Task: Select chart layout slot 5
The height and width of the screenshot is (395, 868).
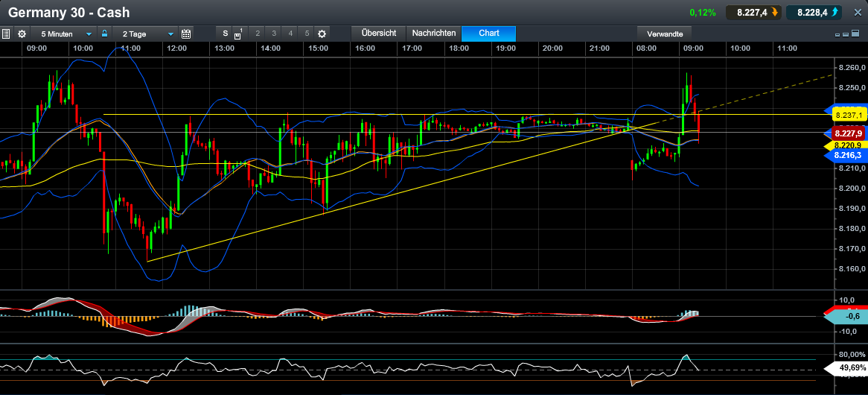Action: coord(307,34)
